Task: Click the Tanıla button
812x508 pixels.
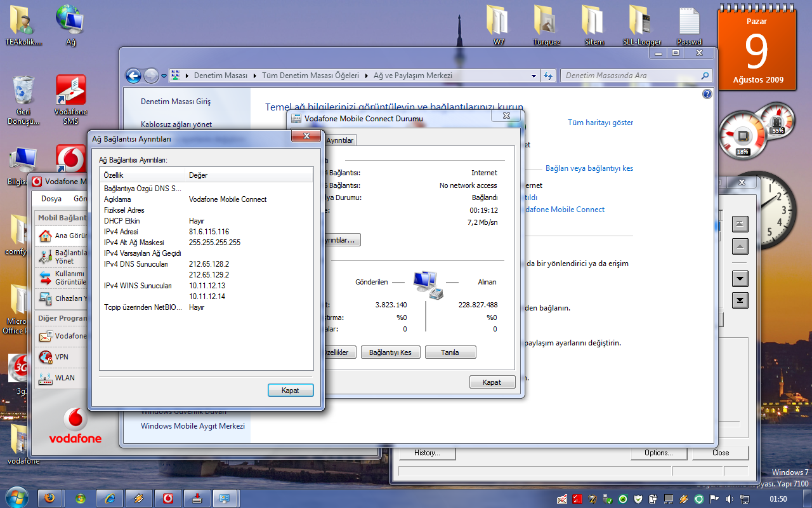Action: [x=450, y=352]
